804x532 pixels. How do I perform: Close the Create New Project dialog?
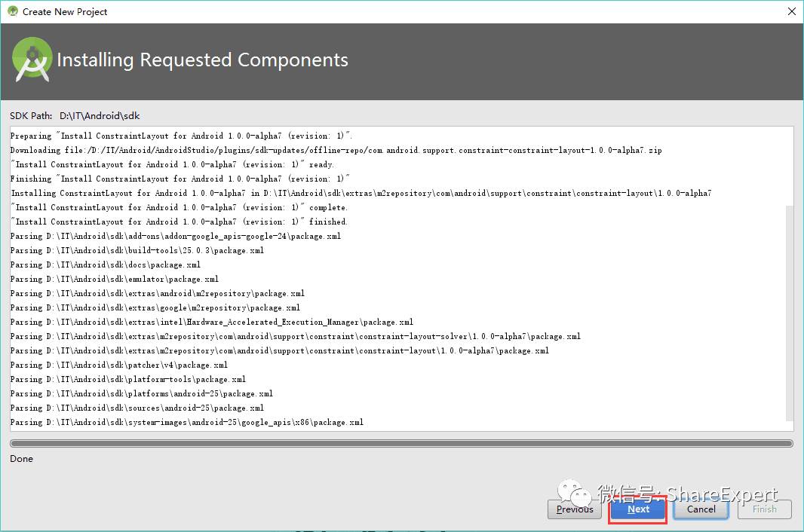[x=791, y=11]
